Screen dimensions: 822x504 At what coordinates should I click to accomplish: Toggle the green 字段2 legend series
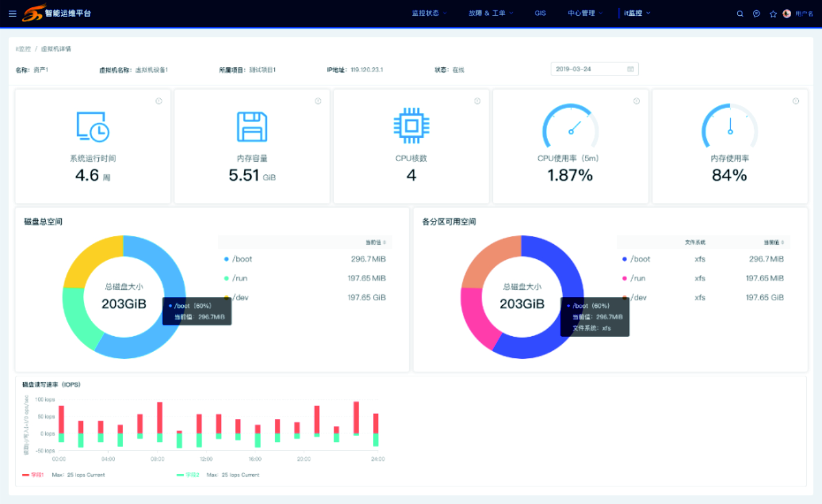[188, 475]
